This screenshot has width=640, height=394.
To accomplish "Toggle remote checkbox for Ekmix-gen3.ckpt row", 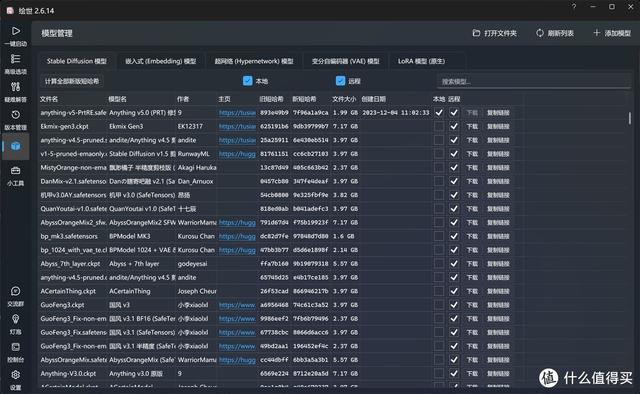I will click(x=454, y=127).
